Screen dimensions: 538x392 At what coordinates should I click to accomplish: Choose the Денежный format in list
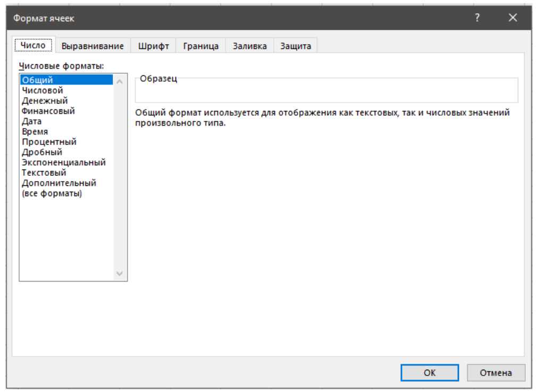(45, 101)
